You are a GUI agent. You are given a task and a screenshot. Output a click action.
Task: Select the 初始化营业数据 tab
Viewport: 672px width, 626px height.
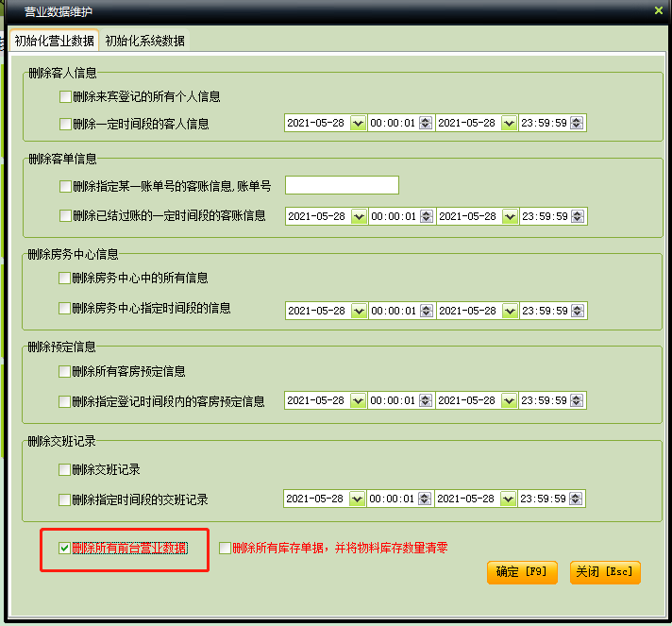[55, 41]
